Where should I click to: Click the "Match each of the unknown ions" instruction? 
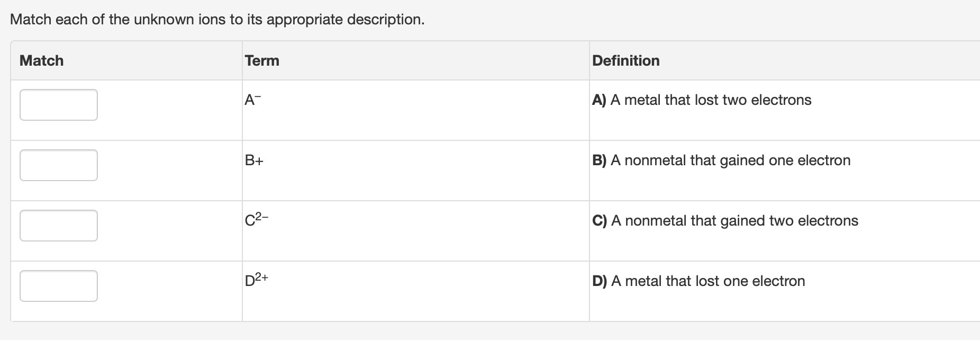click(x=217, y=20)
